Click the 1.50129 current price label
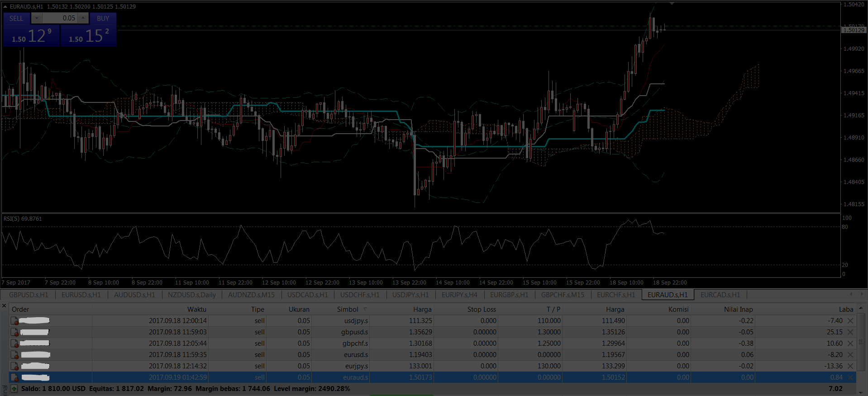 [853, 30]
